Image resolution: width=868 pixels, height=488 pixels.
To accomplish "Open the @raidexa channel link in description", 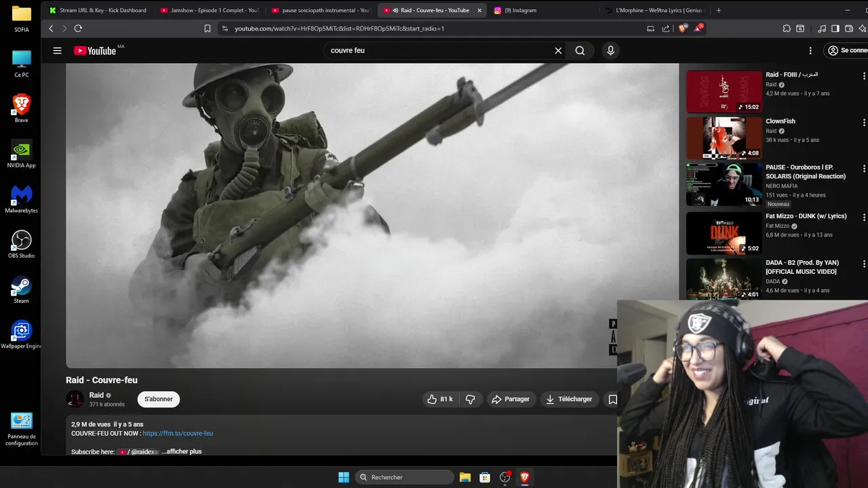I will 139,451.
